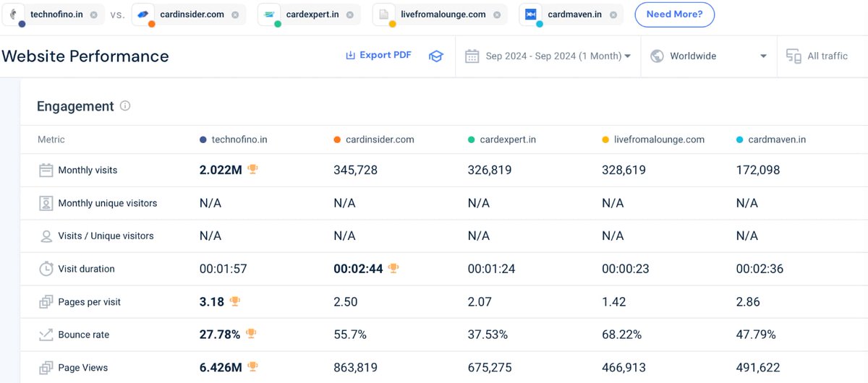This screenshot has width=868, height=383.
Task: Export the report as PDF
Action: (378, 56)
